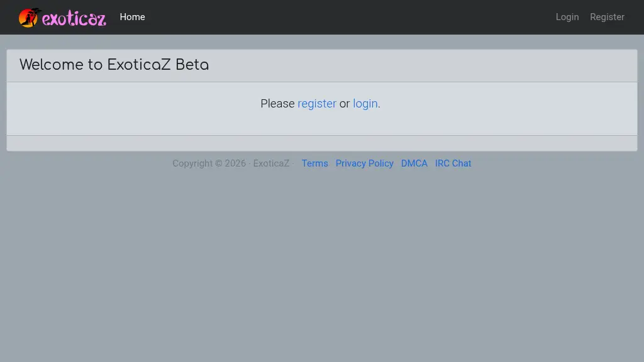Click the pink exoticaz wordmark logo
The image size is (644, 362).
click(74, 19)
